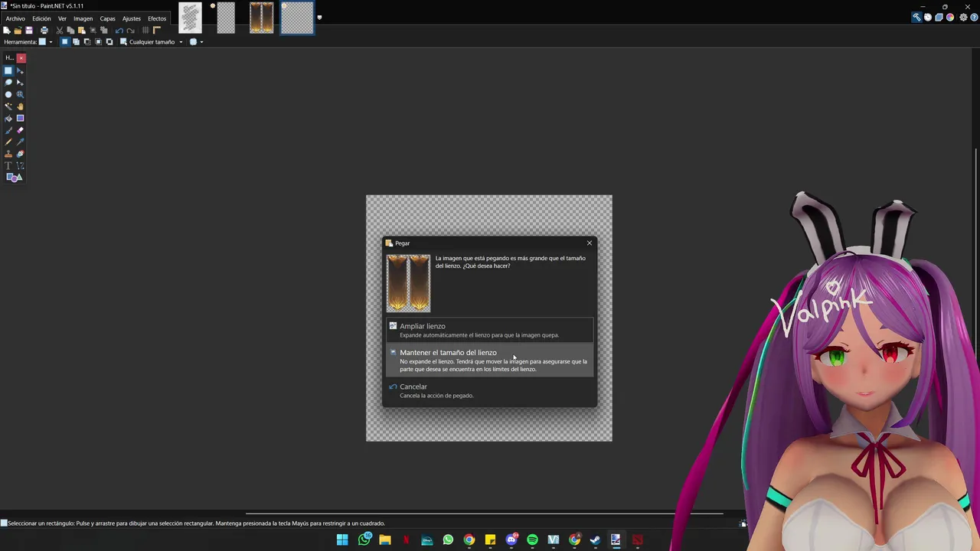The image size is (980, 551).
Task: Click the Open file folder icon
Action: click(18, 31)
